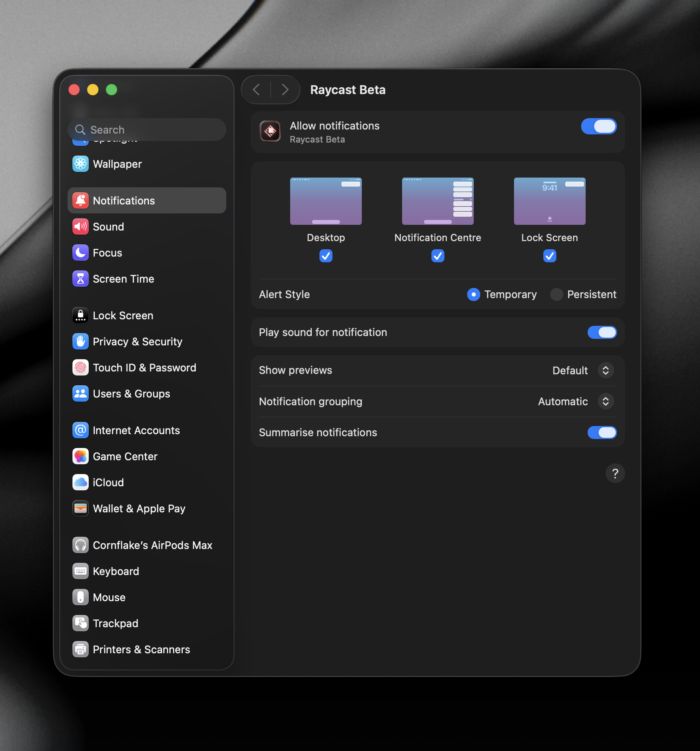Select 'Touch ID & Password' label
Screen dimensions: 700x751
(x=144, y=368)
